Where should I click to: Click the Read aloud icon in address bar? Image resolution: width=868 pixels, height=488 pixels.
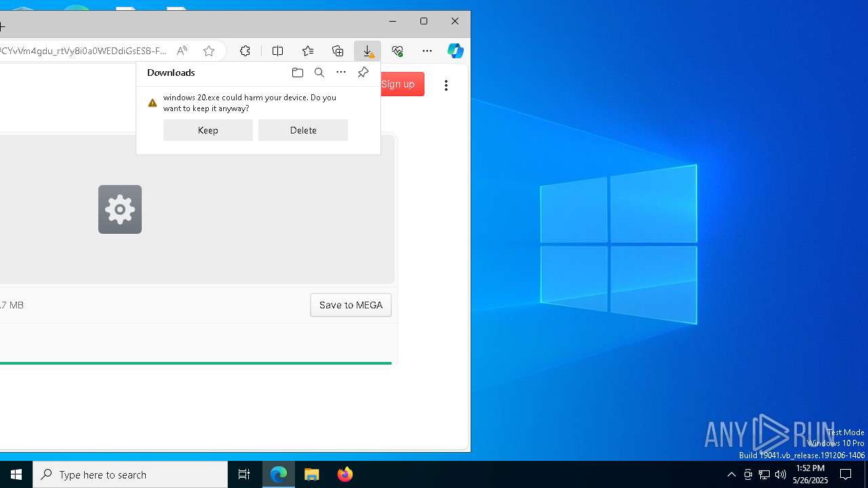[x=182, y=51]
